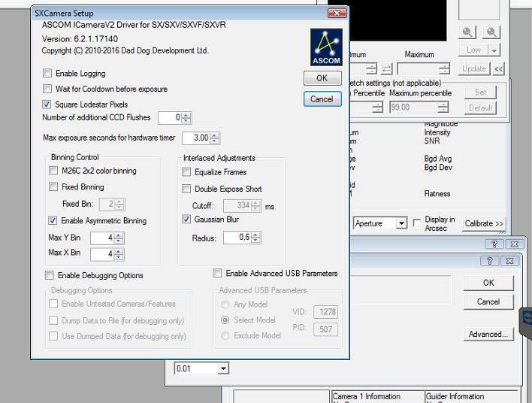Click Advanced... button in background dialog
Screen dimensions: 532x403
tap(488, 335)
